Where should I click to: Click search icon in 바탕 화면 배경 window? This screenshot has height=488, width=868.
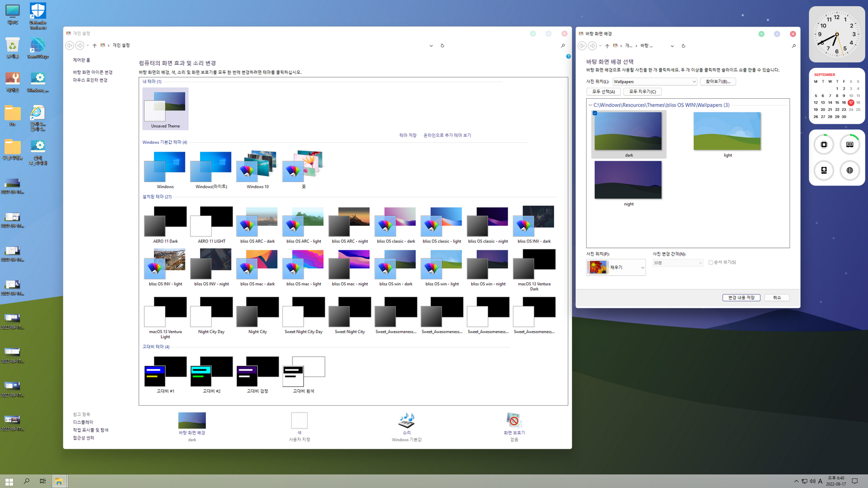pyautogui.click(x=793, y=46)
